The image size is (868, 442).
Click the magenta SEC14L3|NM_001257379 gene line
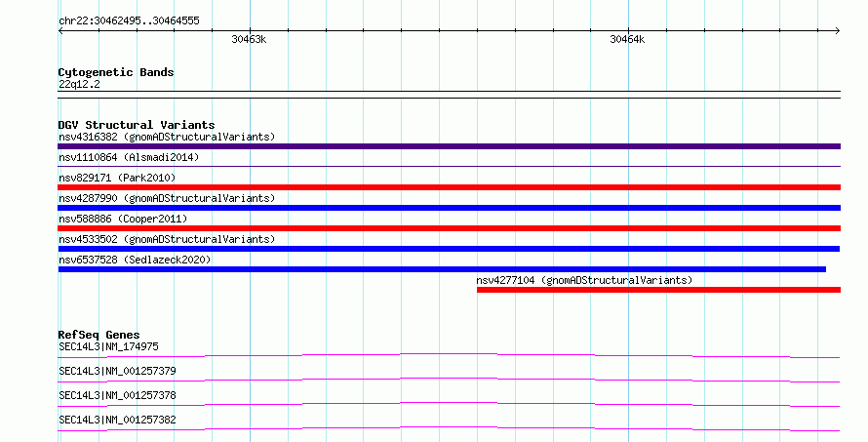[x=449, y=380]
